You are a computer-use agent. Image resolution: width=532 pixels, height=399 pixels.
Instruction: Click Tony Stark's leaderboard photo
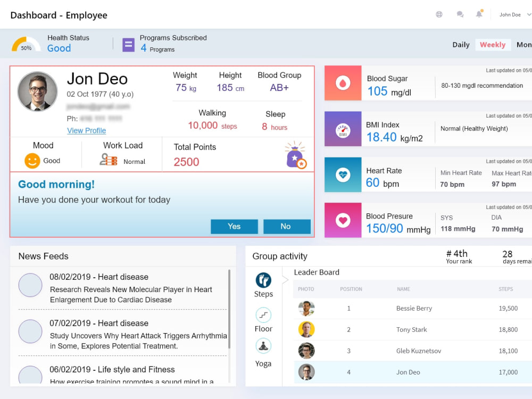pyautogui.click(x=306, y=329)
